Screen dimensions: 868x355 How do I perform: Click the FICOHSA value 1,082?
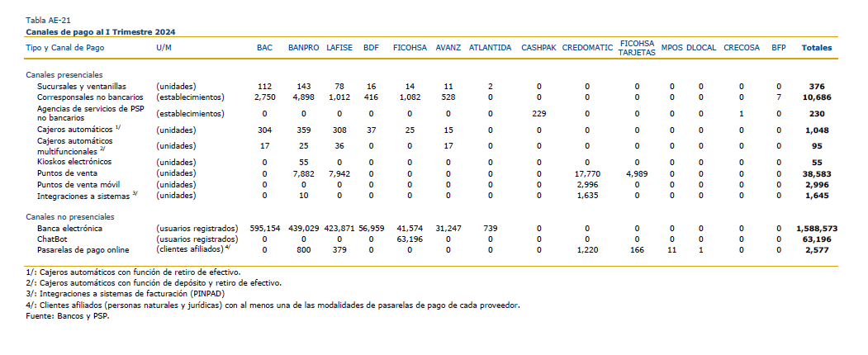(x=410, y=98)
